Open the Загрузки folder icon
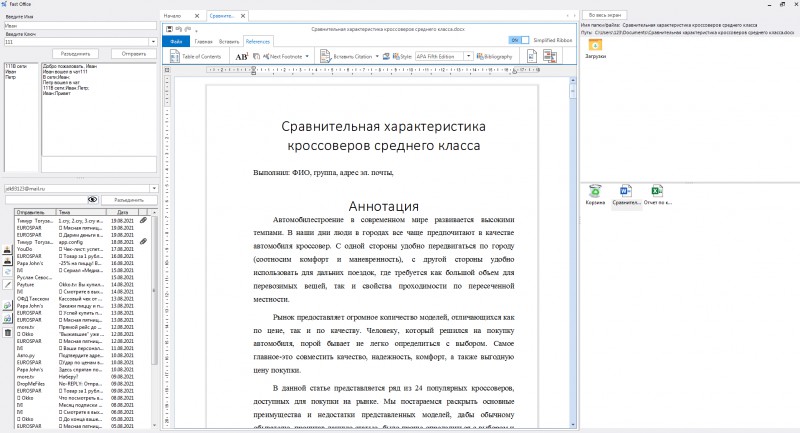Screen dimensions: 800x433 [595, 49]
